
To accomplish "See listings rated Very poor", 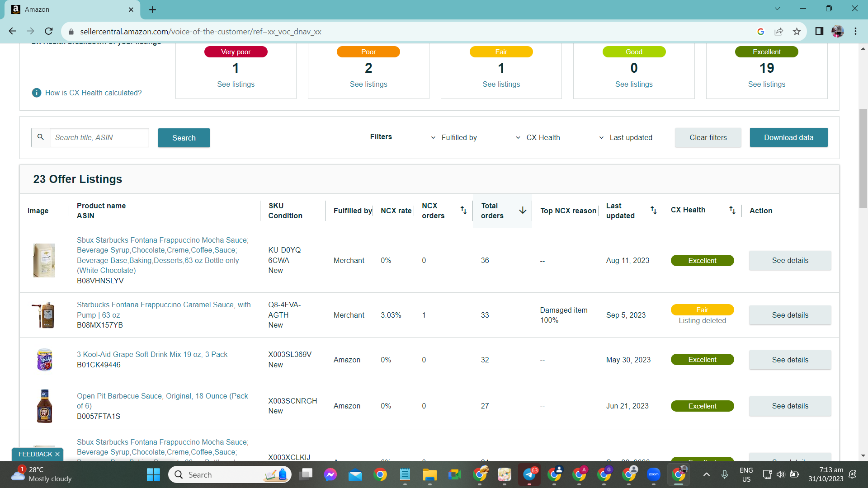I will tap(236, 84).
